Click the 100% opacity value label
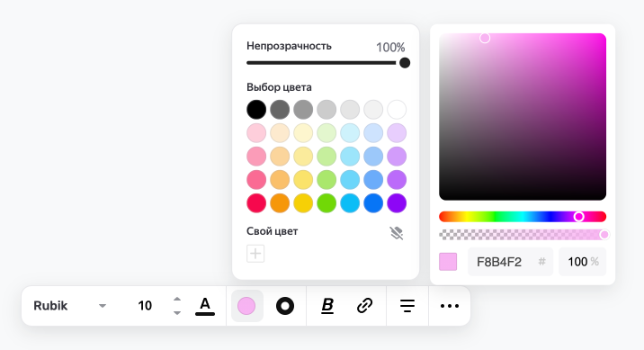644x350 pixels. [390, 48]
